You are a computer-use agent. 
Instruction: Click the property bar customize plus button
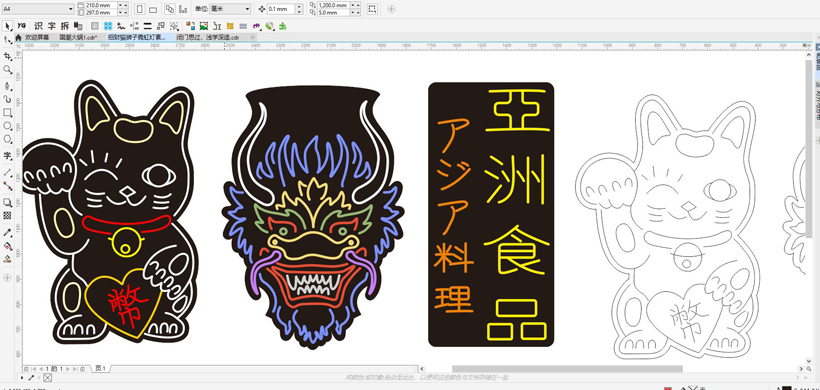pos(391,9)
